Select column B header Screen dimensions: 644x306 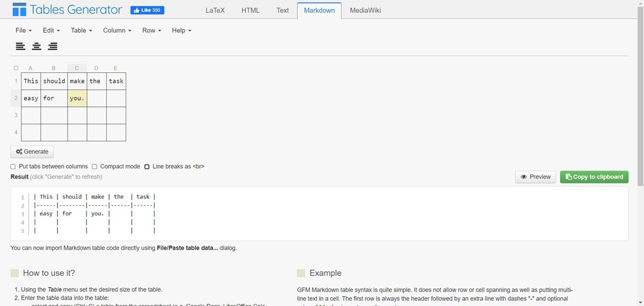54,68
